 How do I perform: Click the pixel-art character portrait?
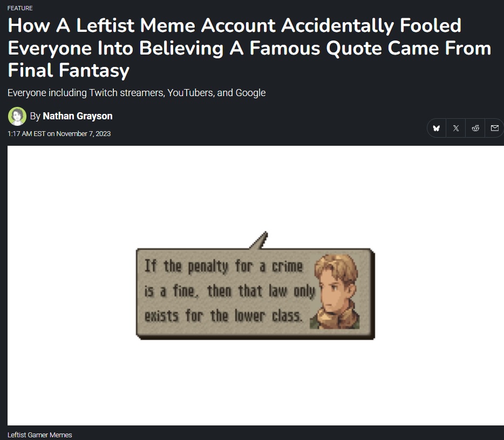click(x=335, y=292)
